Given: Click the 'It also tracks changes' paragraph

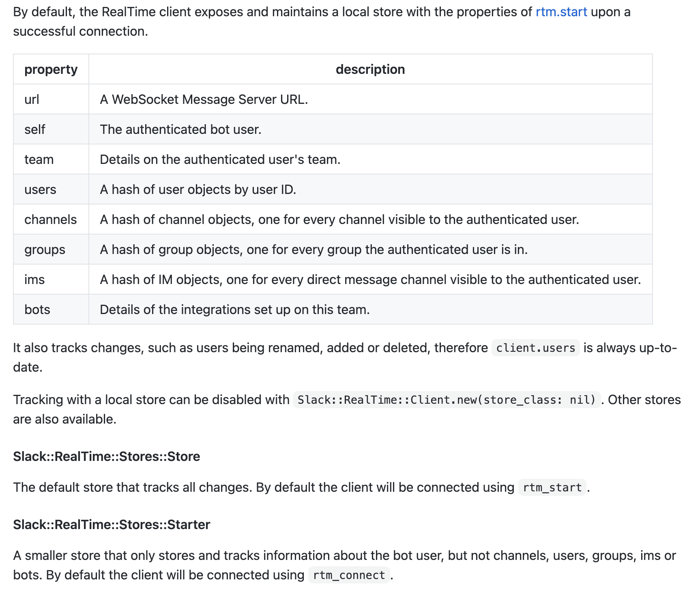Looking at the screenshot, I should (345, 357).
